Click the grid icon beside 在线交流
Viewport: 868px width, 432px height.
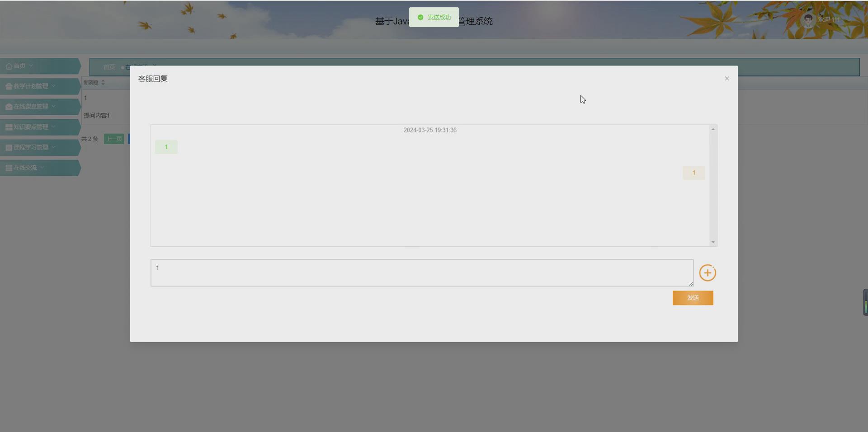point(8,168)
